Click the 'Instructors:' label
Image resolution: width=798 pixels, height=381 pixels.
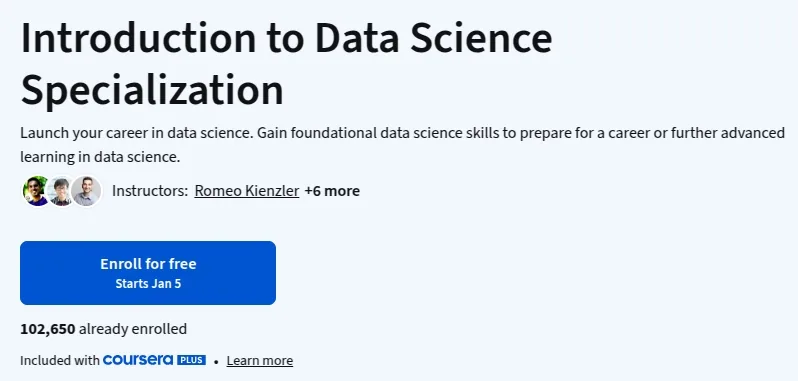150,191
